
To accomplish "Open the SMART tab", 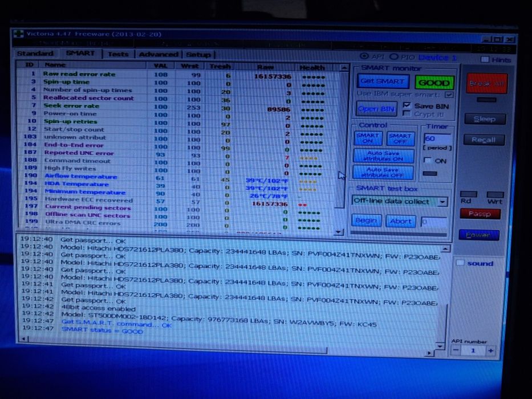I will 80,53.
